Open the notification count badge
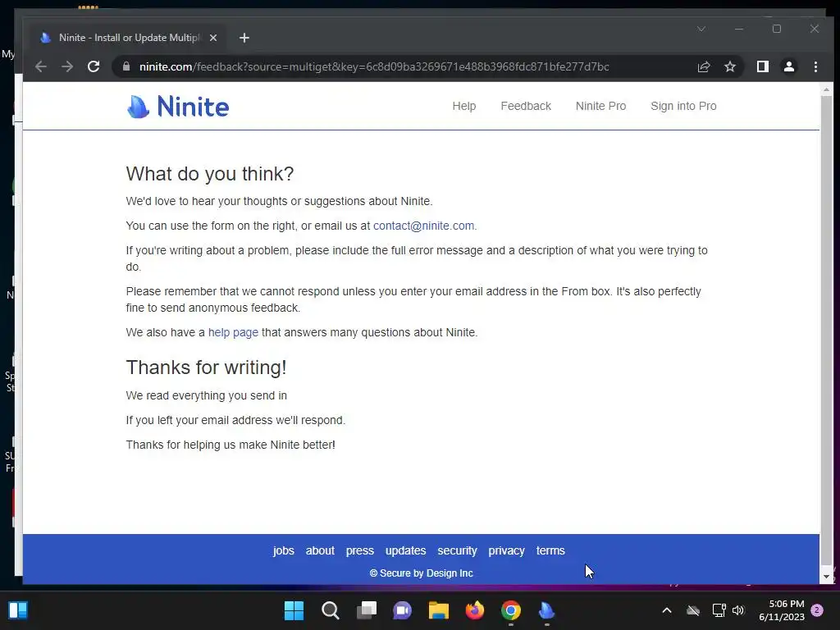 click(x=817, y=610)
